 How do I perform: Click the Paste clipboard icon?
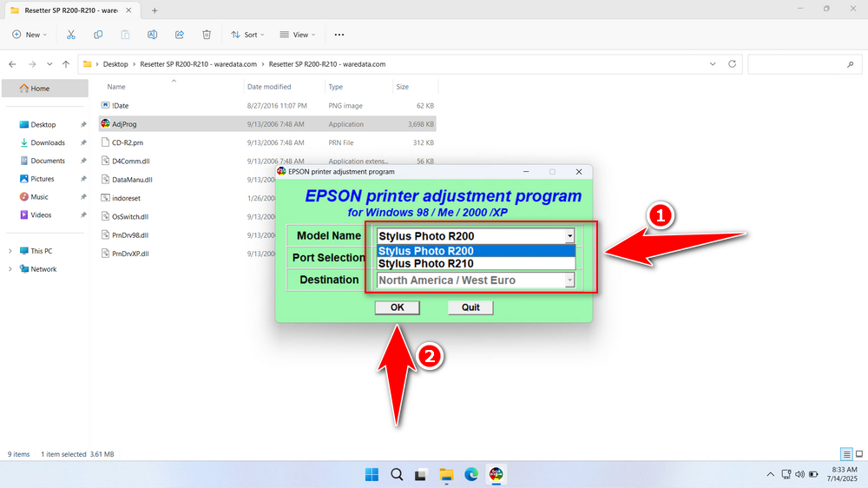pos(125,35)
